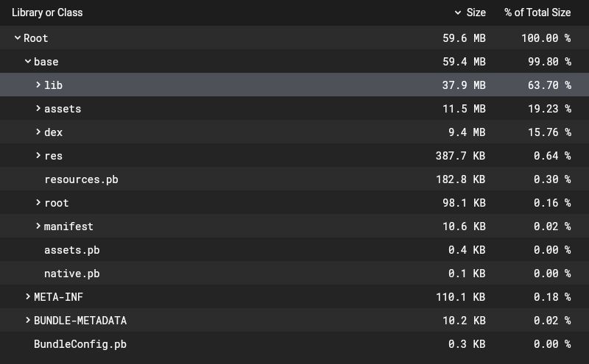Select the assets.pb file entry
589x364 pixels.
coord(71,250)
